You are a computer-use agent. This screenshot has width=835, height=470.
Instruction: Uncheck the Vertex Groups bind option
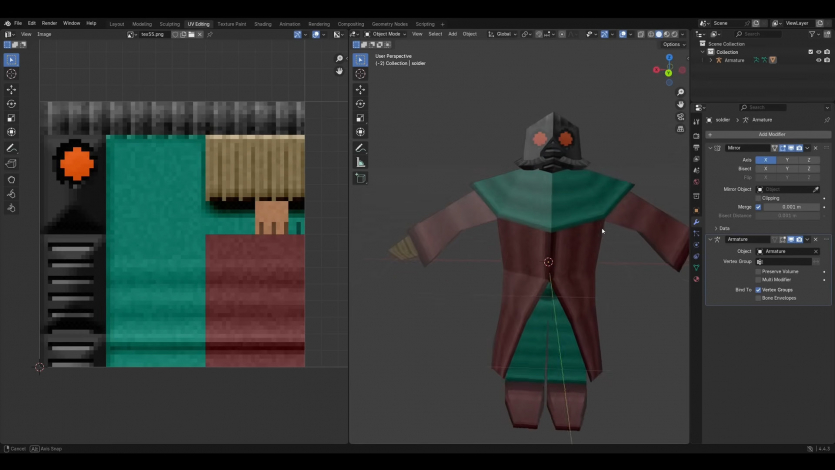pos(758,290)
